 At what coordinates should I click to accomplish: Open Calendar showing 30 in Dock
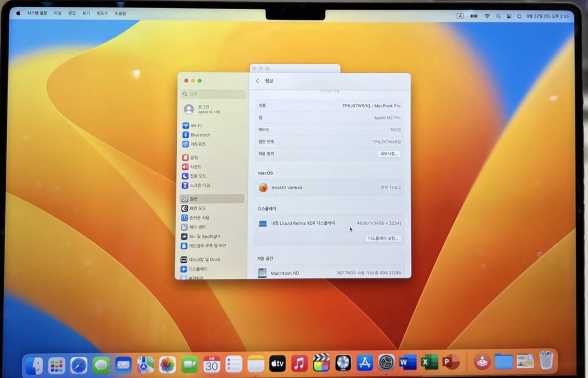pos(211,364)
